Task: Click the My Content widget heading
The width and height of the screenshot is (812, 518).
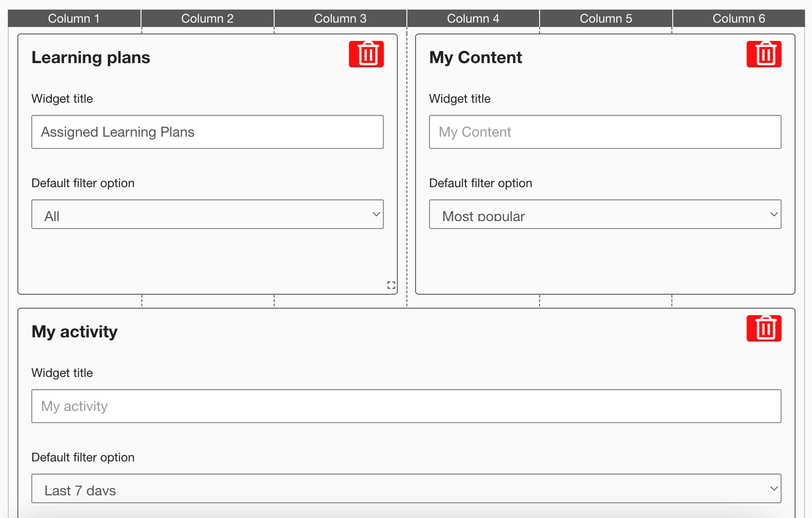Action: (475, 57)
